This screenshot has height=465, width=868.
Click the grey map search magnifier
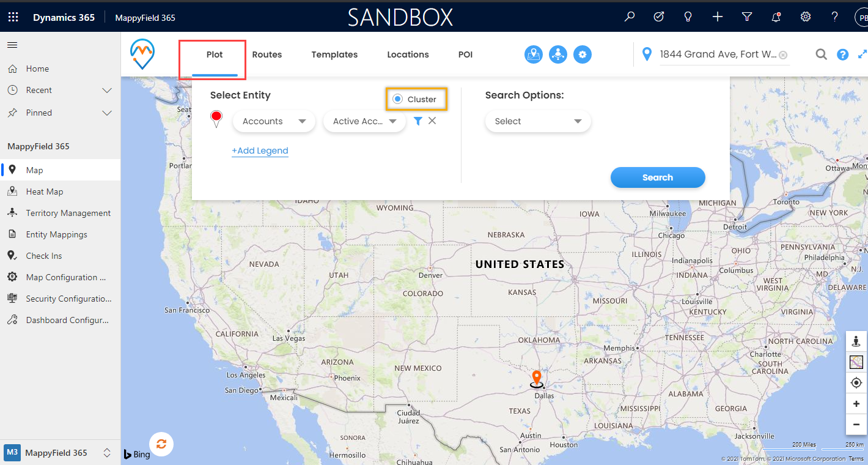tap(822, 54)
